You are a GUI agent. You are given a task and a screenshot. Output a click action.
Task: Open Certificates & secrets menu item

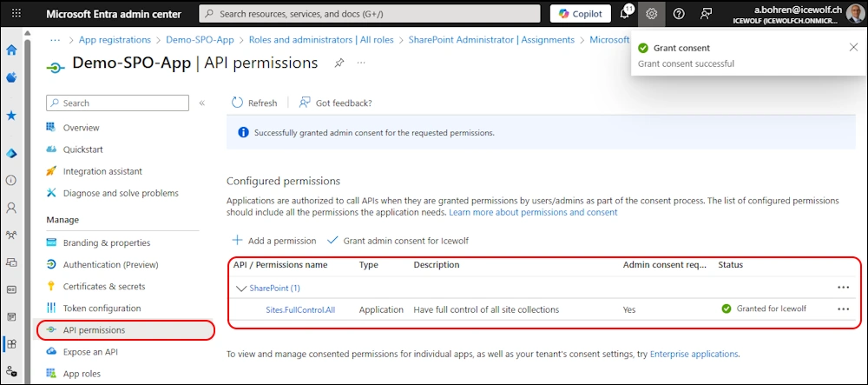coord(103,287)
